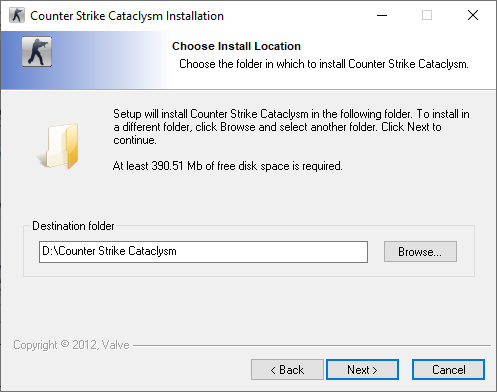Click the Counter Strike Cataclysm Installation window title

(127, 16)
